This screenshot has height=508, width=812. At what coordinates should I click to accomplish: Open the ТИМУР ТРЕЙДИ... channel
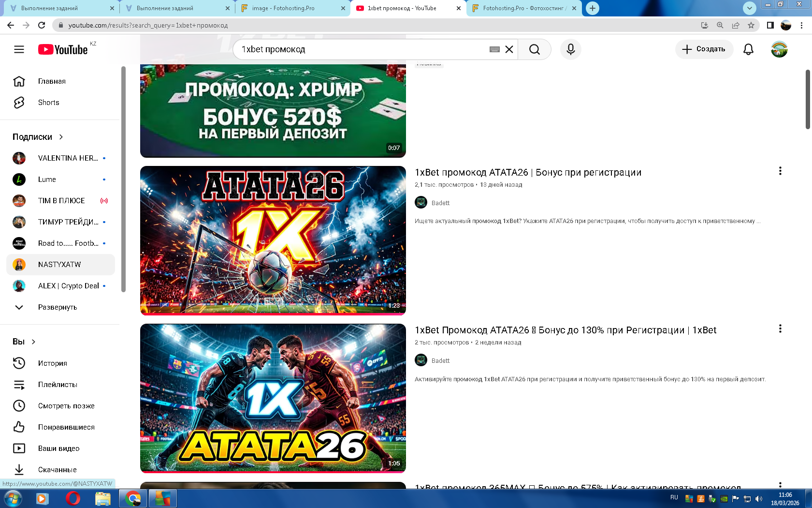point(61,222)
